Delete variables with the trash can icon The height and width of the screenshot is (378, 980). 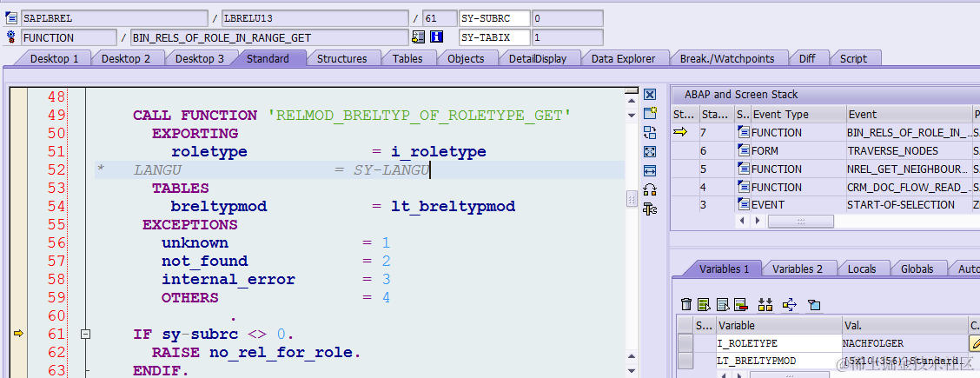point(686,304)
